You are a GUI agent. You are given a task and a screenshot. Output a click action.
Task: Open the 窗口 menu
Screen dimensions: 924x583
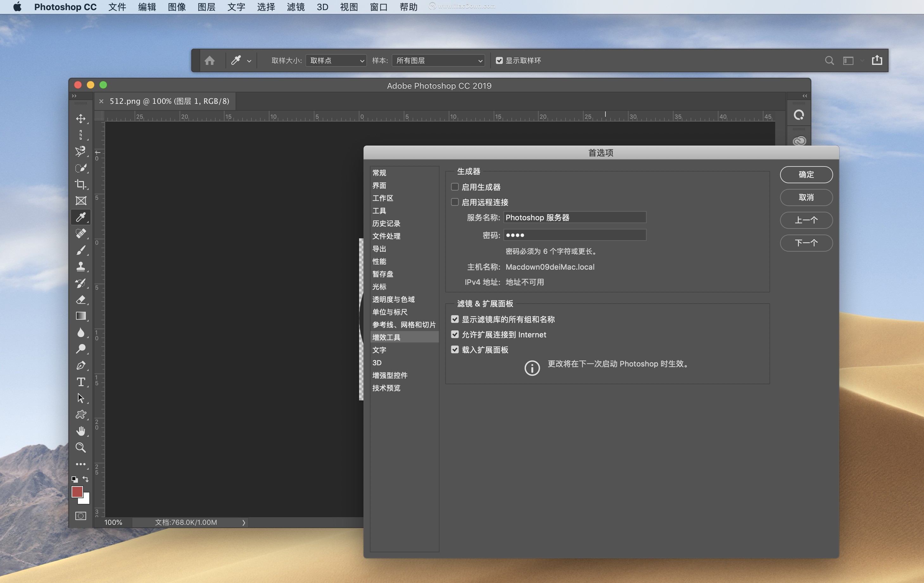[x=378, y=7]
